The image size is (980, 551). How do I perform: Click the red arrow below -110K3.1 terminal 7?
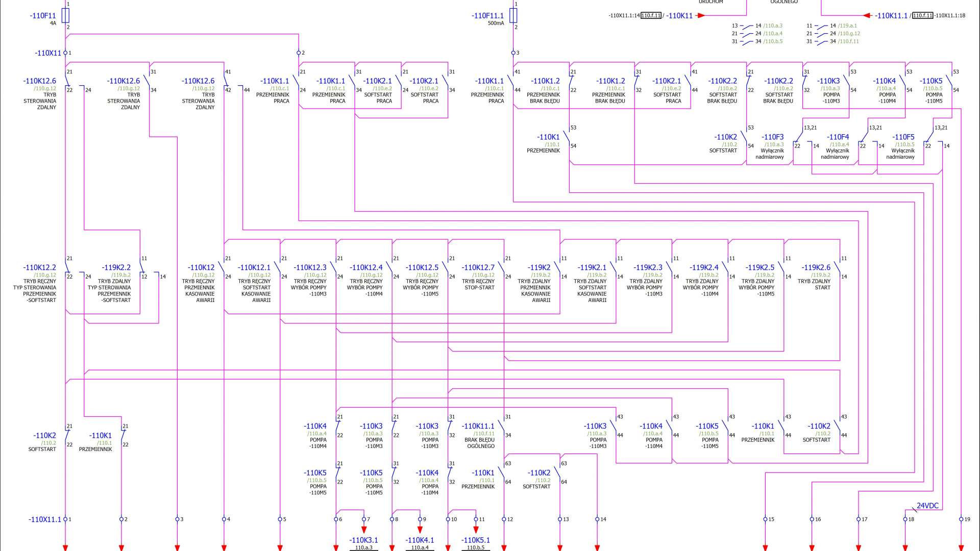click(364, 530)
